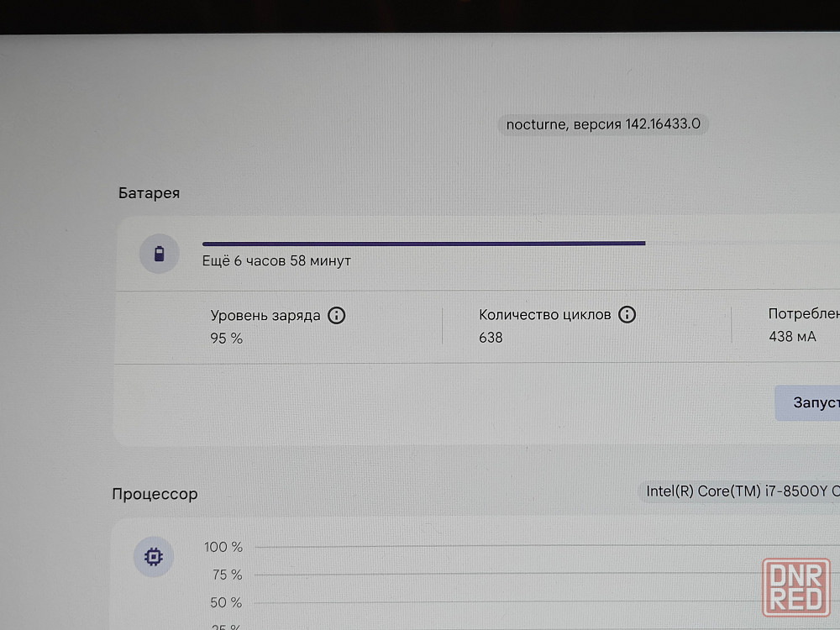The width and height of the screenshot is (840, 630).
Task: Click the 50 % axis label on CPU chart
Action: coord(225,603)
